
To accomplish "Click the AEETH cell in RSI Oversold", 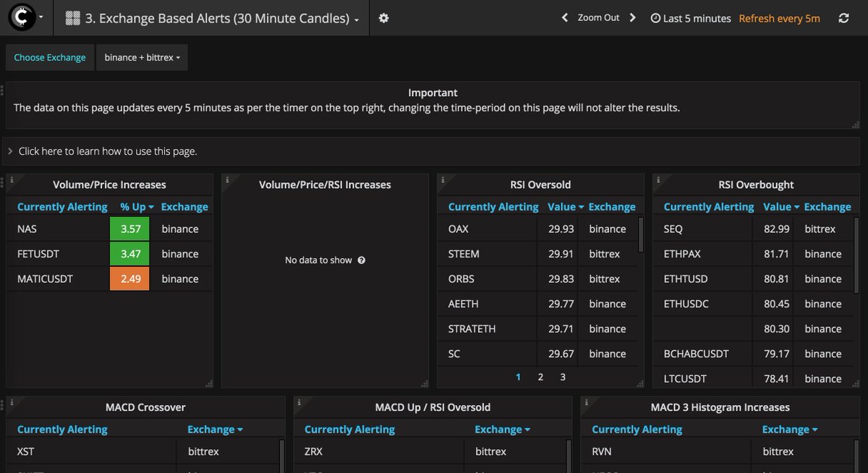I will (489, 304).
